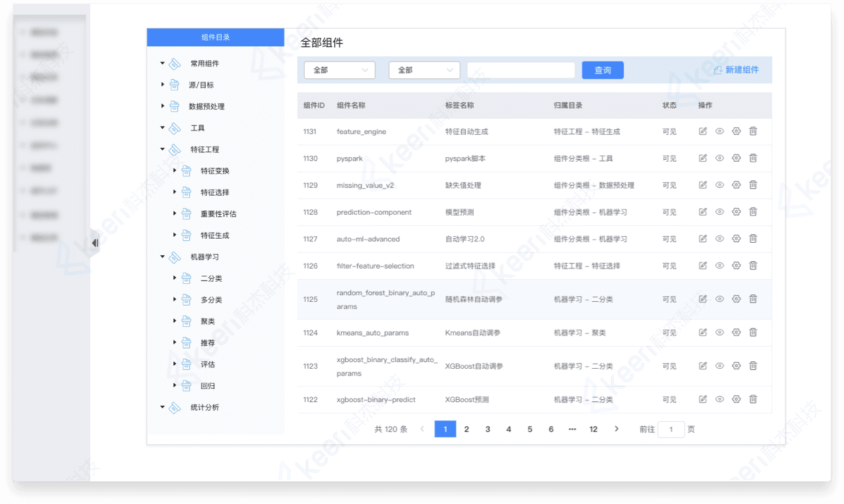Click the component search text field
Viewport: 844px width, 504px height.
point(521,70)
